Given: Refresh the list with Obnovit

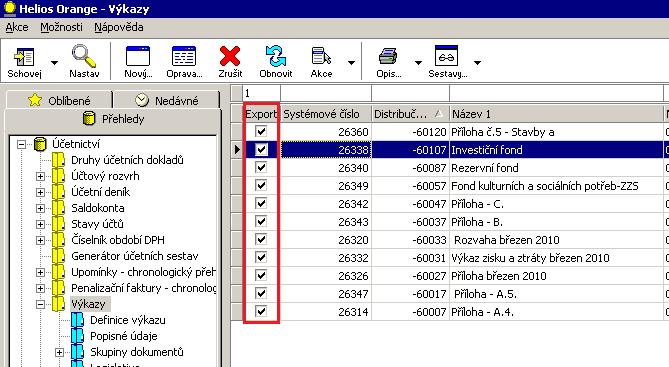Looking at the screenshot, I should 276,56.
